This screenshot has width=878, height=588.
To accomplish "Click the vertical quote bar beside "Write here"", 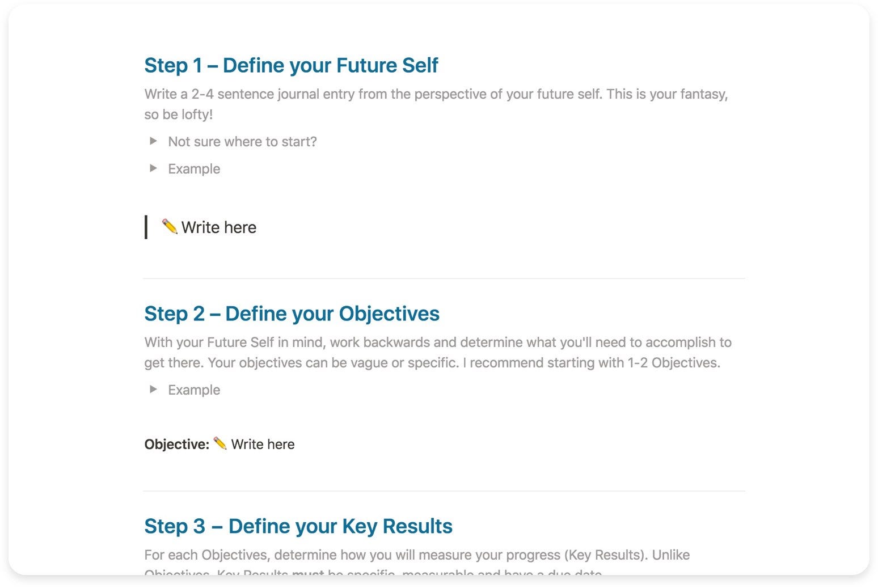I will 146,227.
